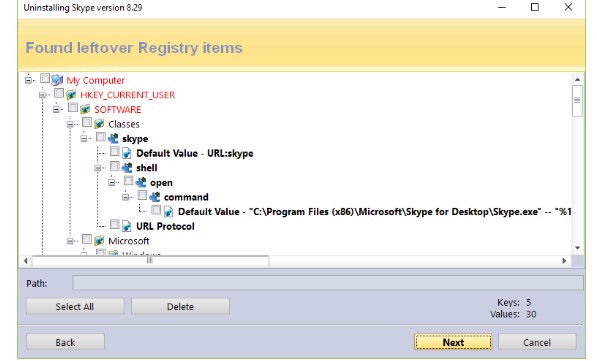Screen dimensions: 597x361
Task: Click the SOFTWARE registry key icon
Action: coord(85,109)
